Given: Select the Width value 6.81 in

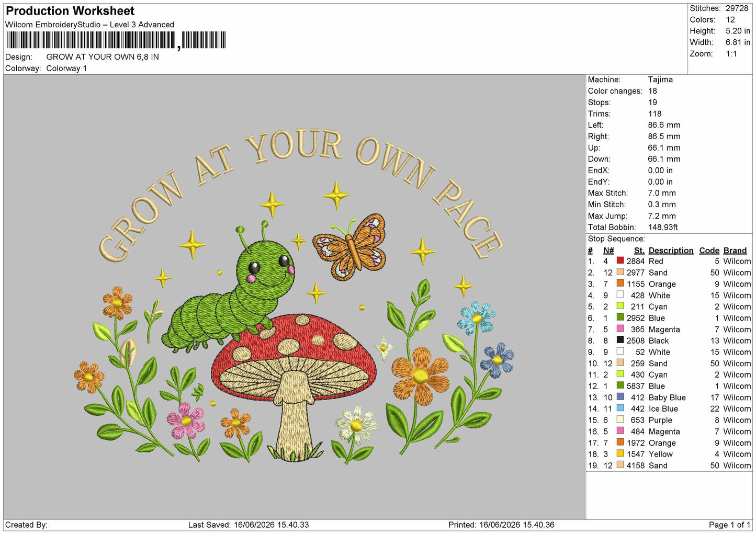Looking at the screenshot, I should [x=738, y=42].
